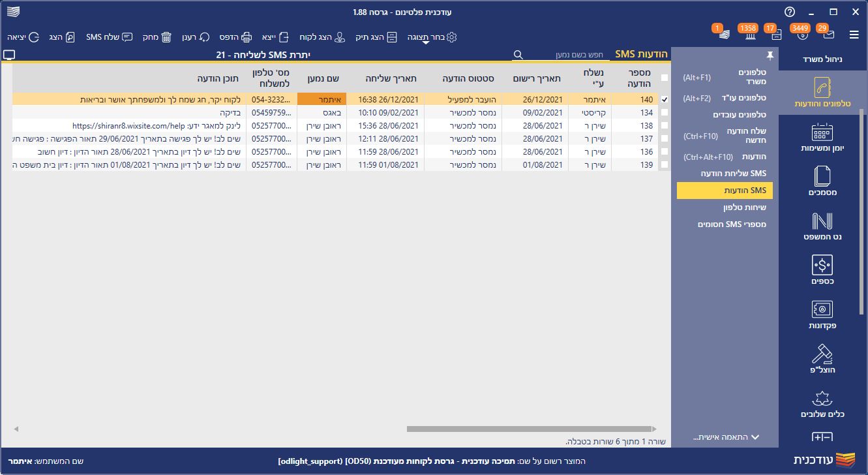Click the Refresh (רענן) toolbar icon

point(205,37)
